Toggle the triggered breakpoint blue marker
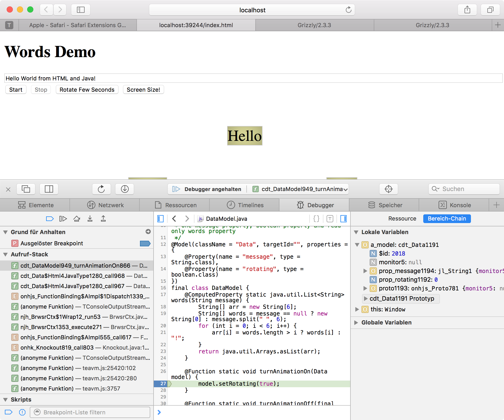The width and height of the screenshot is (504, 420). [145, 243]
